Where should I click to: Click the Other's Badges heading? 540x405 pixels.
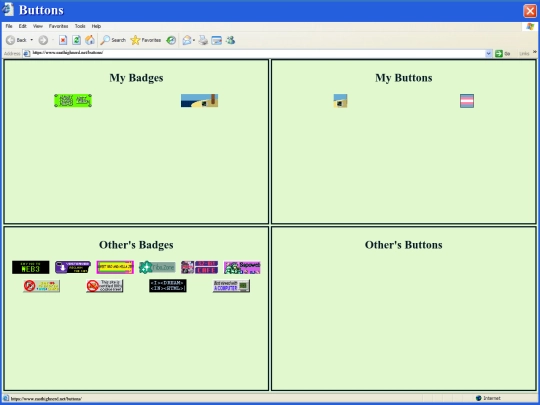[x=136, y=245]
